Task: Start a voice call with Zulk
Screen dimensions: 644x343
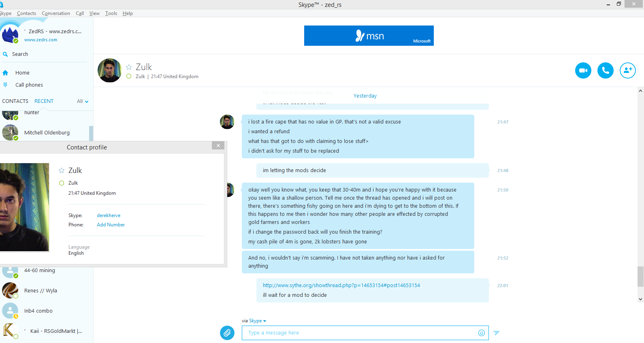Action: 606,70
